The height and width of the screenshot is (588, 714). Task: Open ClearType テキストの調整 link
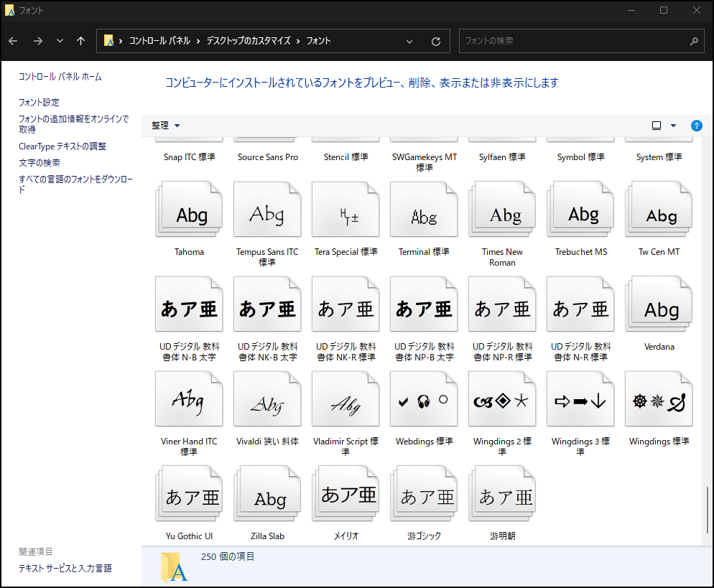pyautogui.click(x=62, y=146)
